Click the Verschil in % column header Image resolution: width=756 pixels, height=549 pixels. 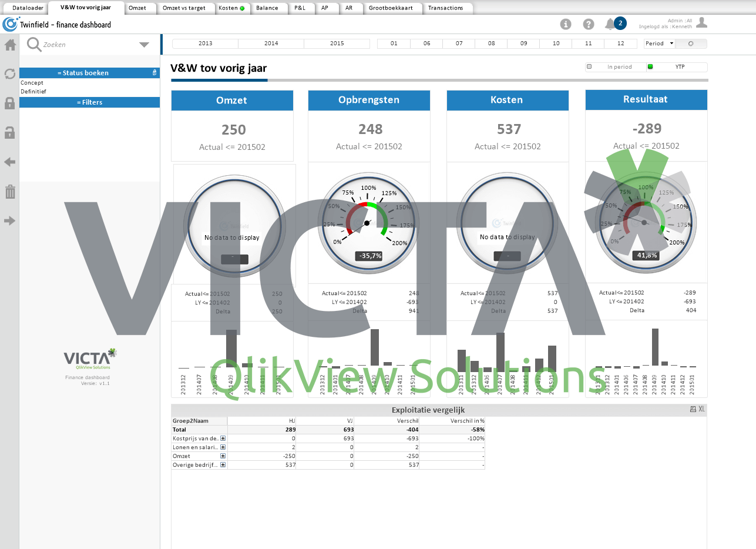452,421
